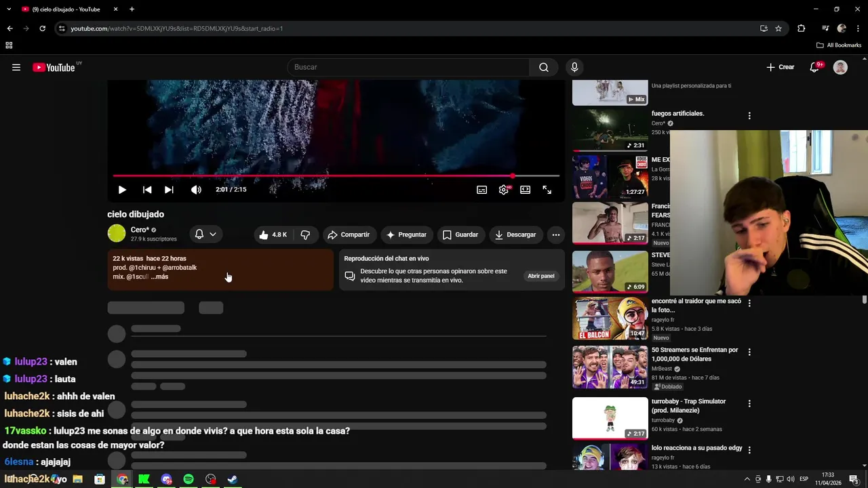Like the video with 4.8 K likes

(x=272, y=235)
